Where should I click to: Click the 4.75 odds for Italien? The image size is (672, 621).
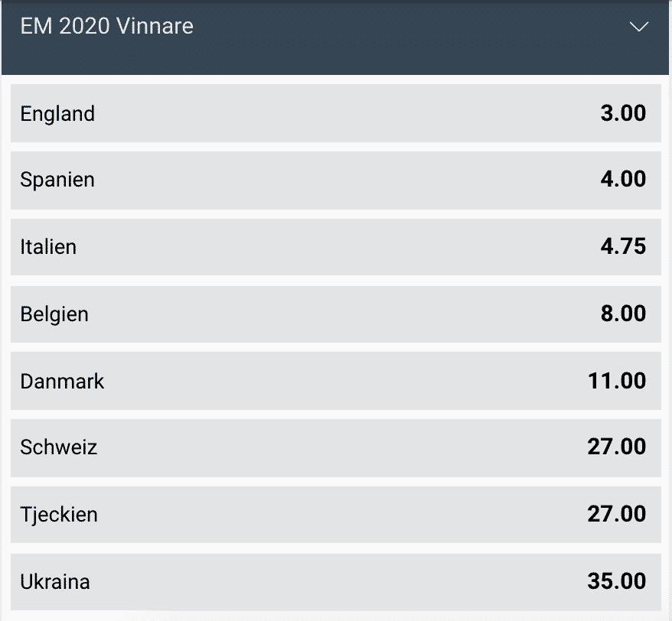[623, 246]
